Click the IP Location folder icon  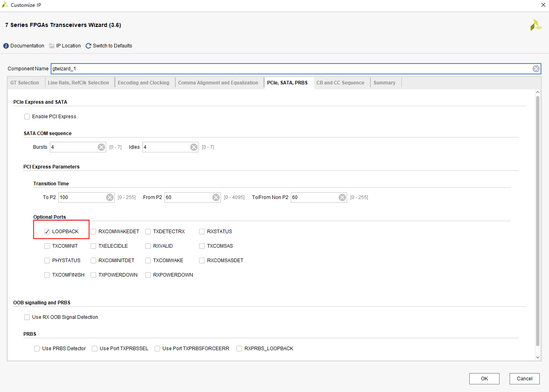coord(52,46)
